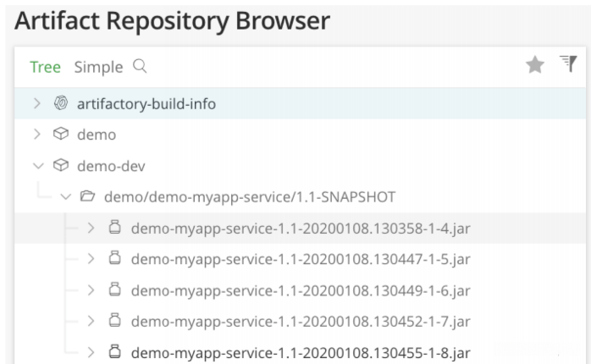Expand the 130447-1-5.jar artifact
Image resolution: width=591 pixels, height=364 pixels.
91,258
